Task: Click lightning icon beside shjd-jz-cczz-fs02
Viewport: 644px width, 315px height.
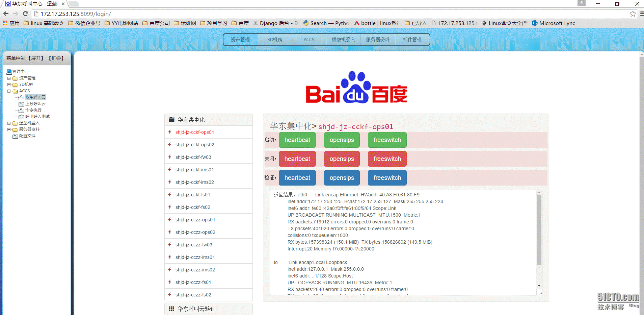Action: click(170, 294)
